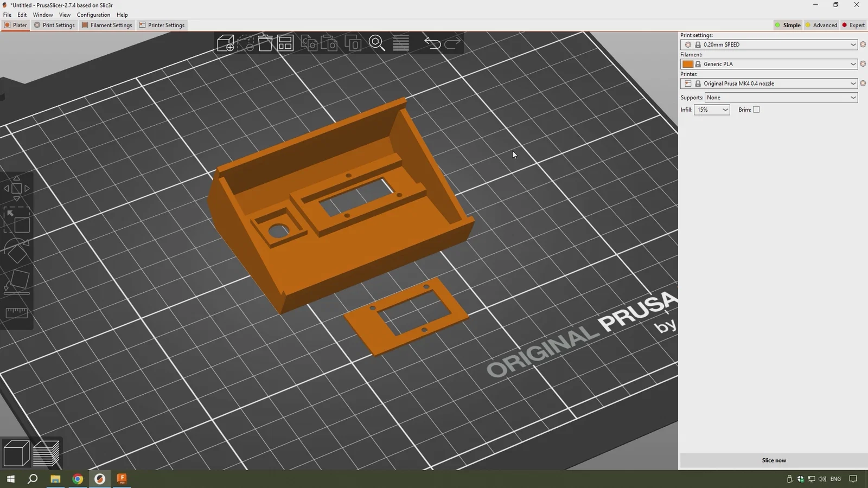868x488 pixels.
Task: Switch to Simple mode
Action: [788, 25]
